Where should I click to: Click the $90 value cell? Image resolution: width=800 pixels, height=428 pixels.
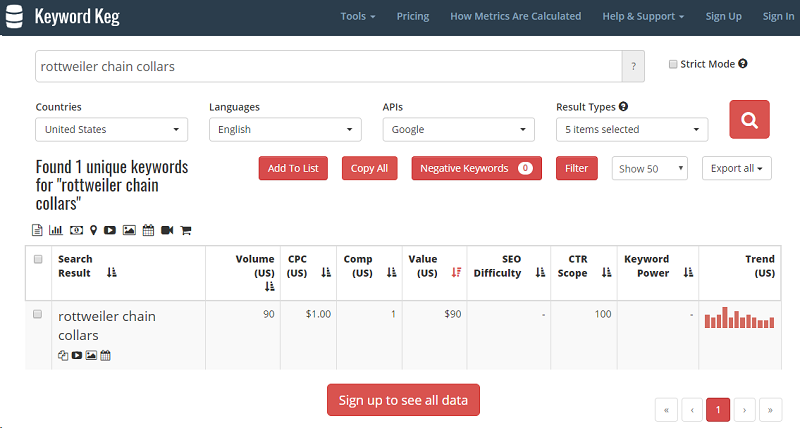pos(453,314)
